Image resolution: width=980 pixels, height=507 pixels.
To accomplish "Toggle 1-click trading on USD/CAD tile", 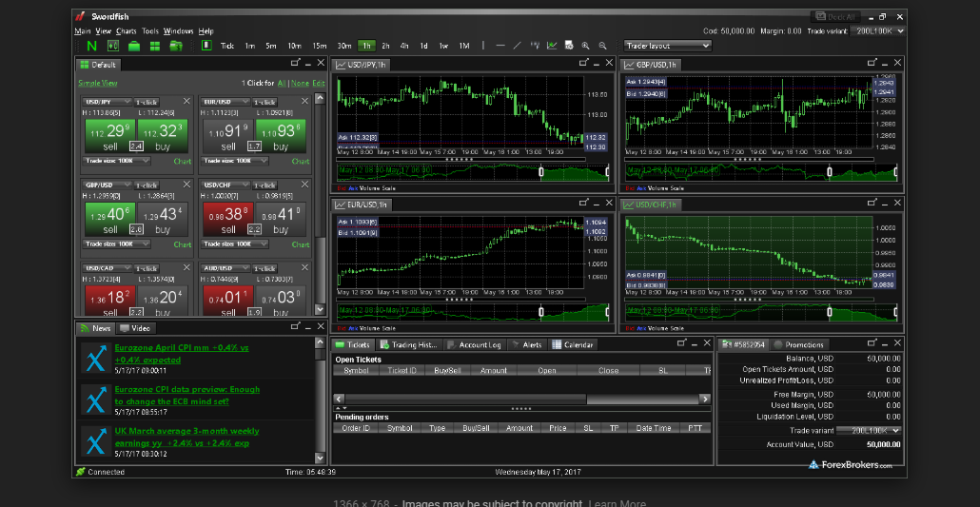I will 147,268.
